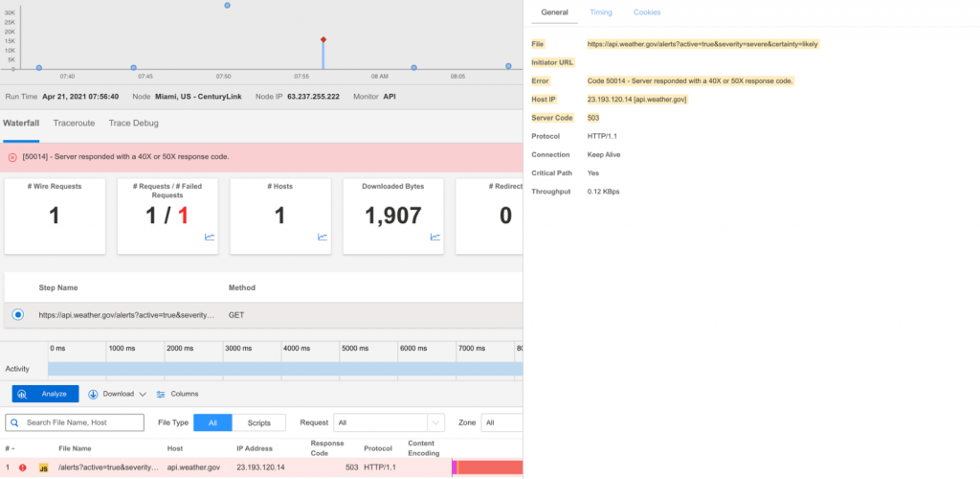The width and height of the screenshot is (980, 479).
Task: Open the Cookies tab in details panel
Action: point(647,12)
